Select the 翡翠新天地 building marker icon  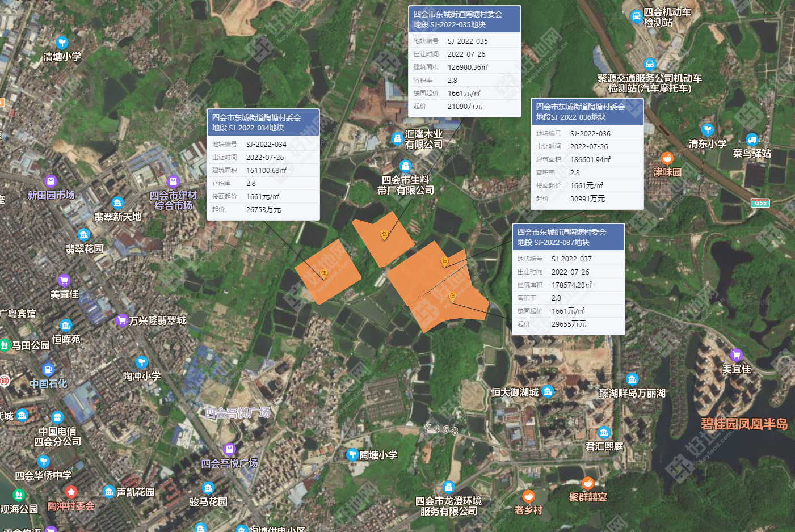click(x=117, y=203)
